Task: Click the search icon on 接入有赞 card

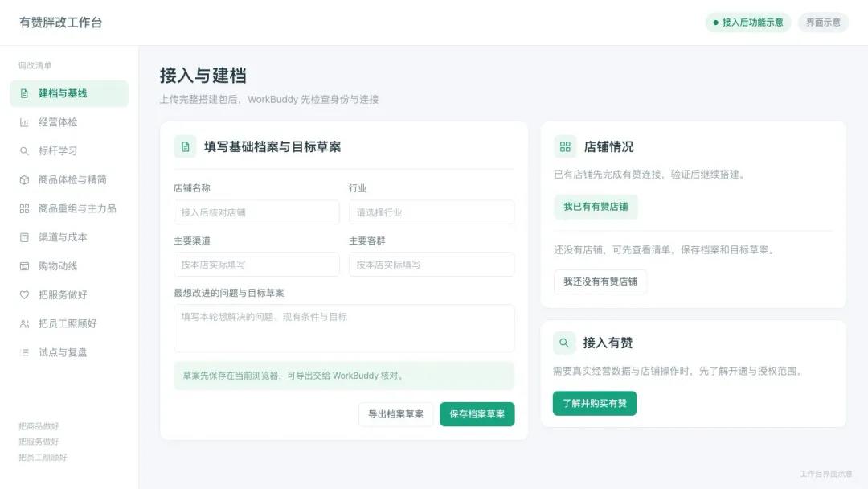Action: point(564,343)
